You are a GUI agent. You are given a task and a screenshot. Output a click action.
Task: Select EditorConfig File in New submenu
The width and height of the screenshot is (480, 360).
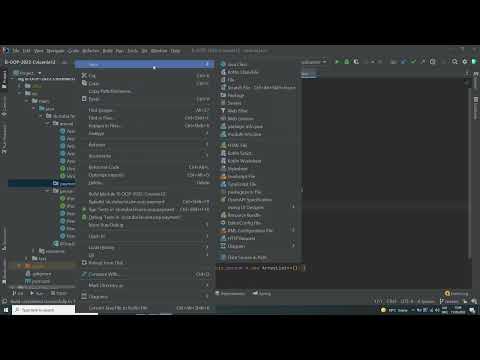coord(259,223)
